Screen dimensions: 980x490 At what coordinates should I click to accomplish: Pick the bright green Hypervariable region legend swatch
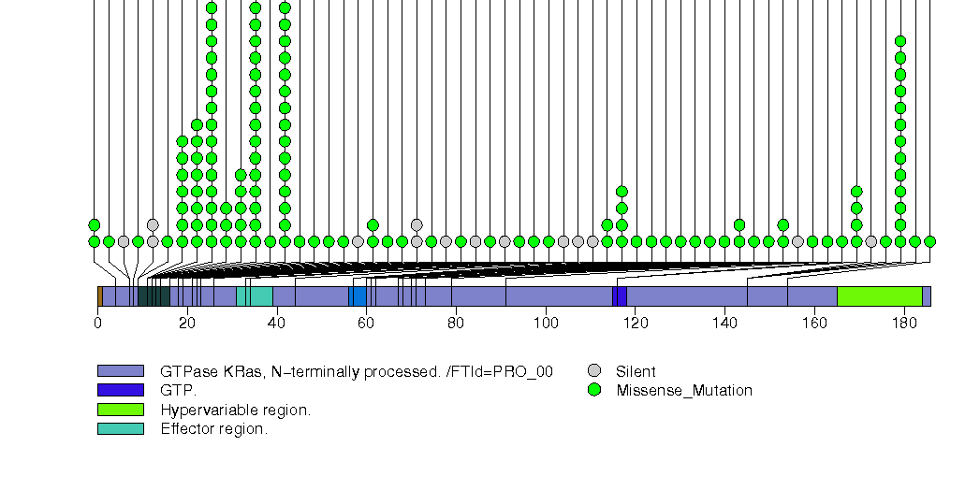point(121,410)
